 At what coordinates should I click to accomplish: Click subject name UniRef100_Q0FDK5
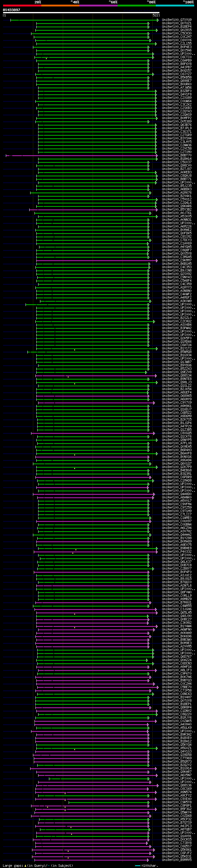click(177, 233)
